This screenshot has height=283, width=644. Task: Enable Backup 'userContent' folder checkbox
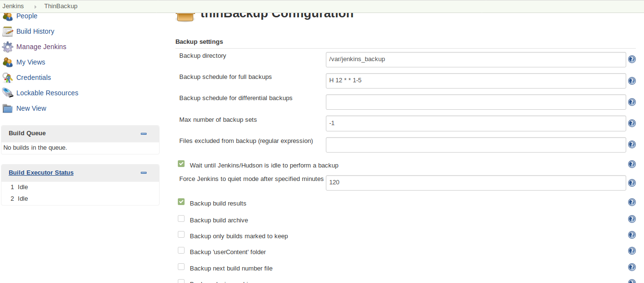tap(181, 250)
